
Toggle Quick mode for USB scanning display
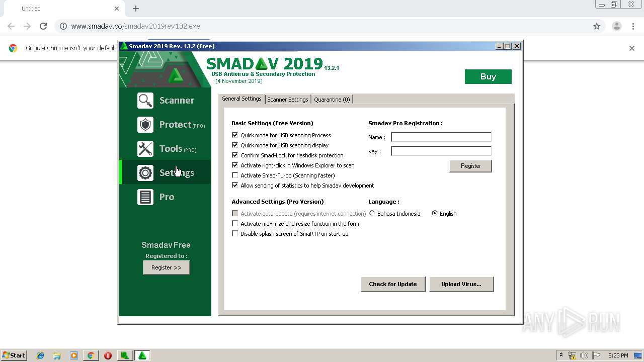coord(235,145)
